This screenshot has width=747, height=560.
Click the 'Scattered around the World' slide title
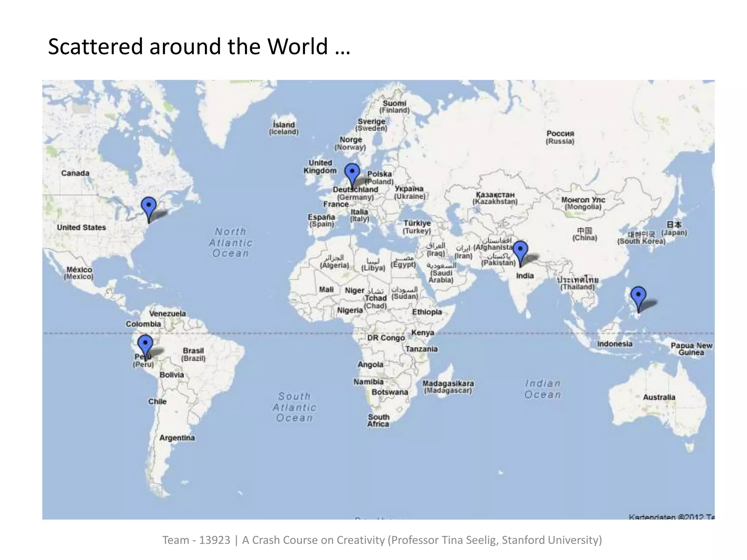(199, 47)
